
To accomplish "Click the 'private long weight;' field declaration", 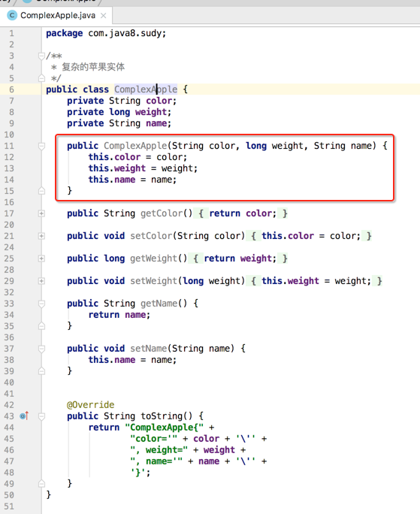I will tap(119, 112).
